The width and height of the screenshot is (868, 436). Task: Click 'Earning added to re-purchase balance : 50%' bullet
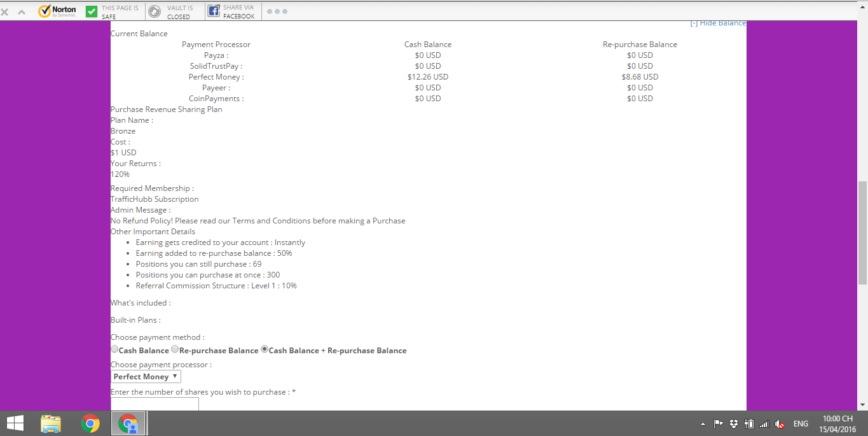(x=214, y=253)
